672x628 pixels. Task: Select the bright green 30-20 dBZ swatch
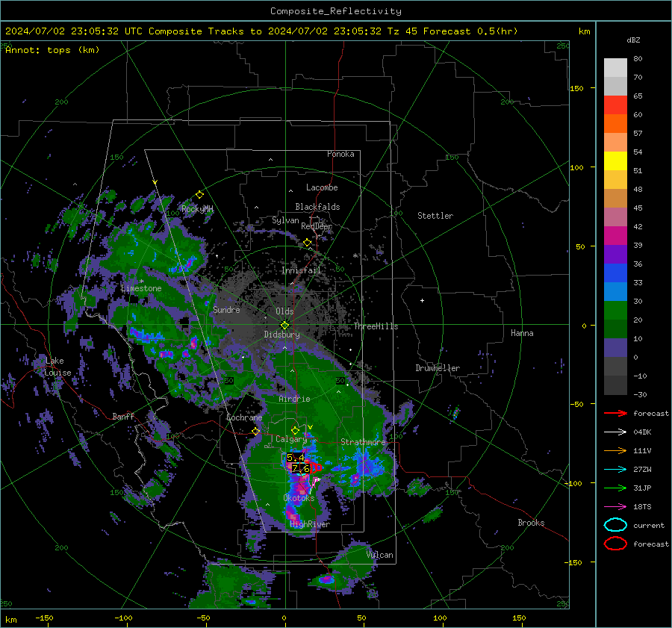tap(615, 311)
